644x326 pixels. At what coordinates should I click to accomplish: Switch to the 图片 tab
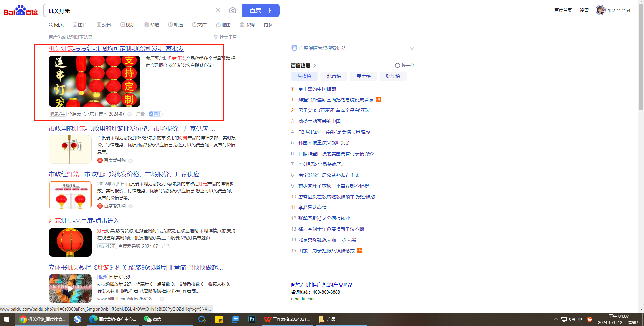pyautogui.click(x=80, y=25)
